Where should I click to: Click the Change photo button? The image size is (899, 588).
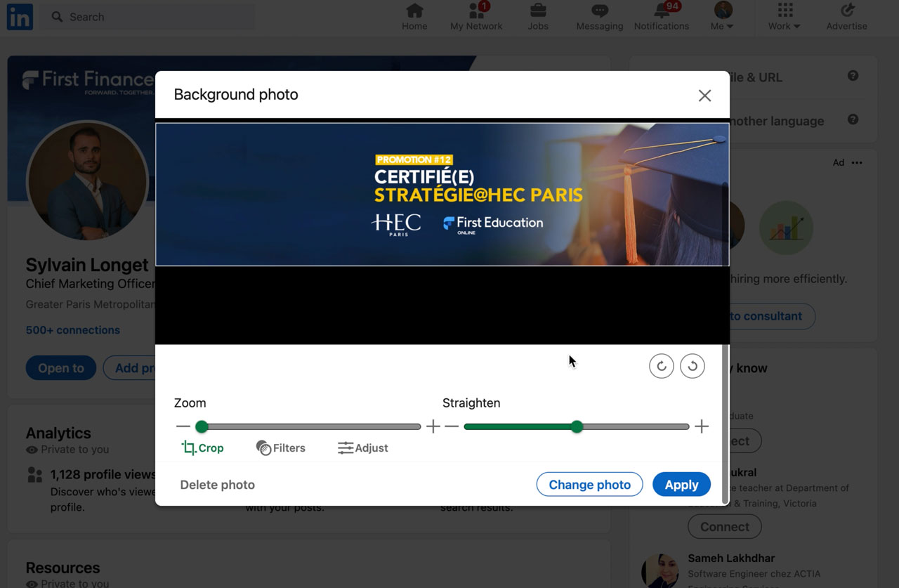[x=589, y=484]
